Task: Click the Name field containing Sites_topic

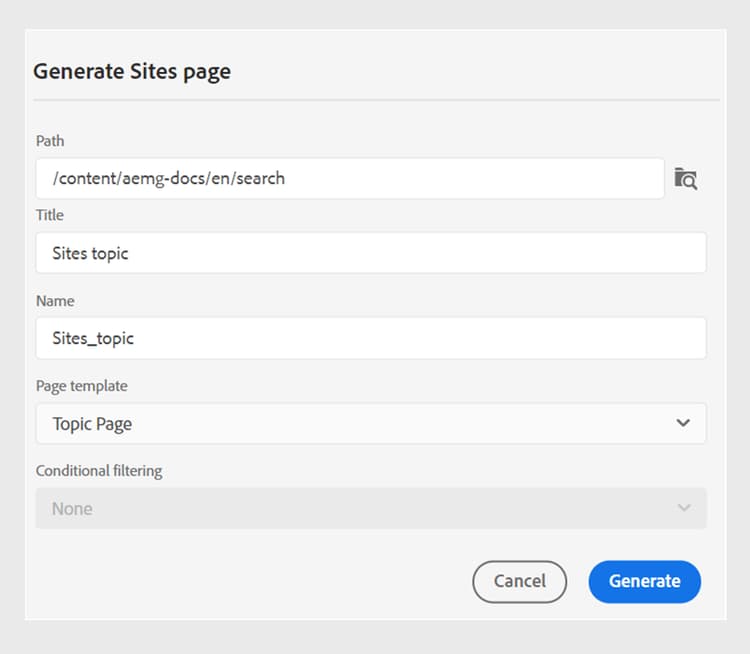Action: [x=370, y=338]
